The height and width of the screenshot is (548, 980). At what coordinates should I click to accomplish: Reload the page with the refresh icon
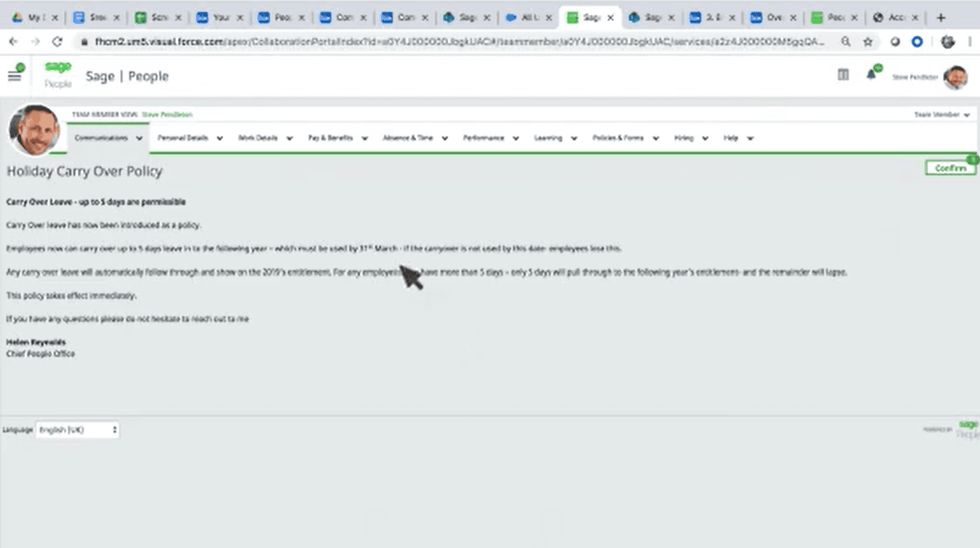click(57, 42)
